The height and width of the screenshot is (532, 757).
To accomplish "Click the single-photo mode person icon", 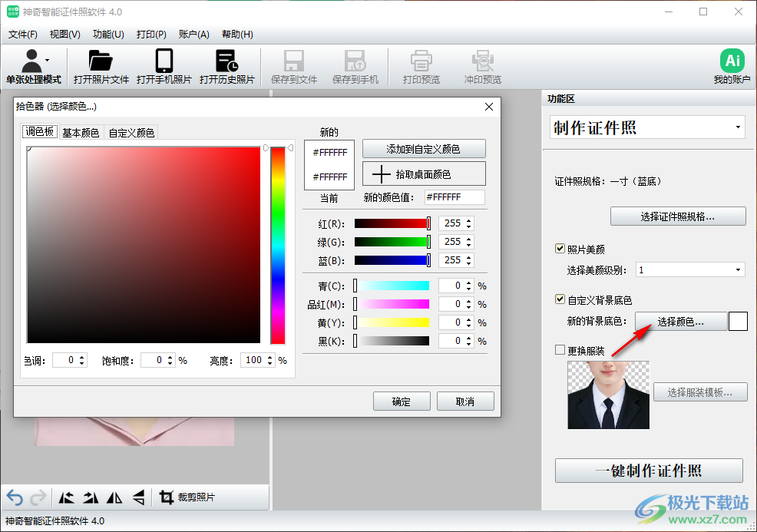I will pyautogui.click(x=32, y=61).
